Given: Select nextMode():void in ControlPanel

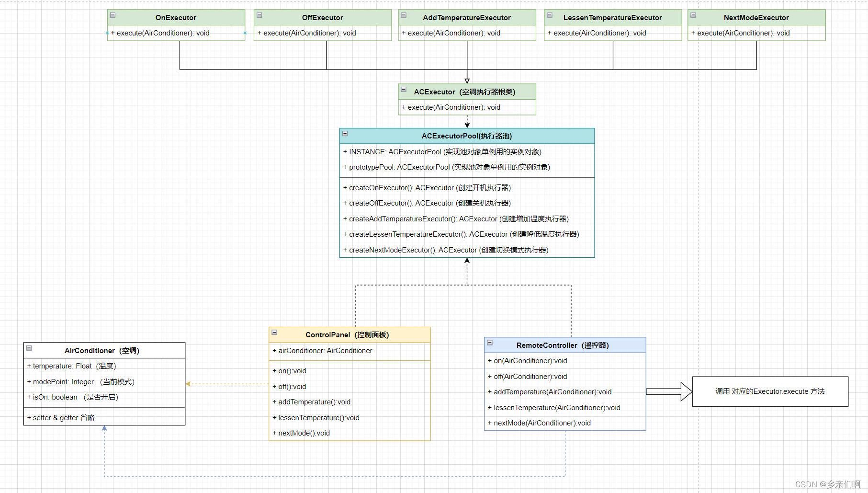Looking at the screenshot, I should pyautogui.click(x=350, y=433).
